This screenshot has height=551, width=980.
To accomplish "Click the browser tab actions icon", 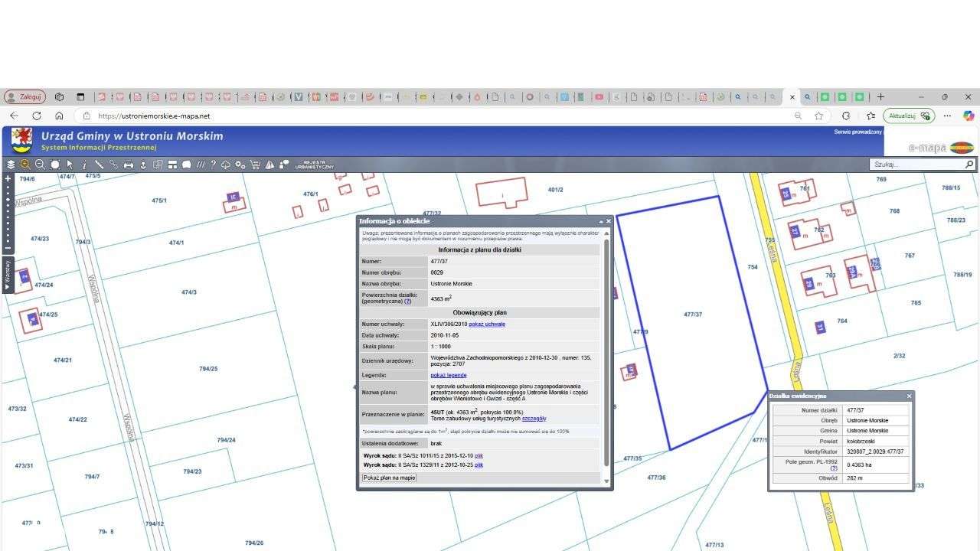I will click(x=80, y=97).
